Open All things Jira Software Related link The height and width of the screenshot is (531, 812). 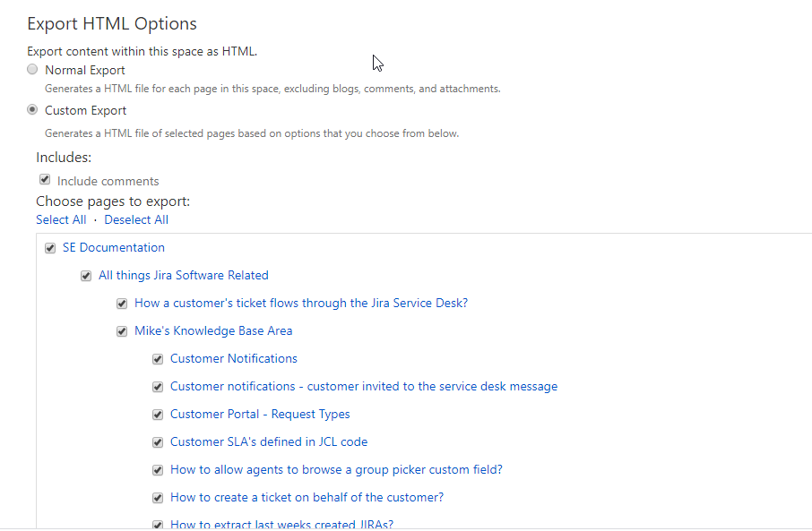pyautogui.click(x=184, y=275)
